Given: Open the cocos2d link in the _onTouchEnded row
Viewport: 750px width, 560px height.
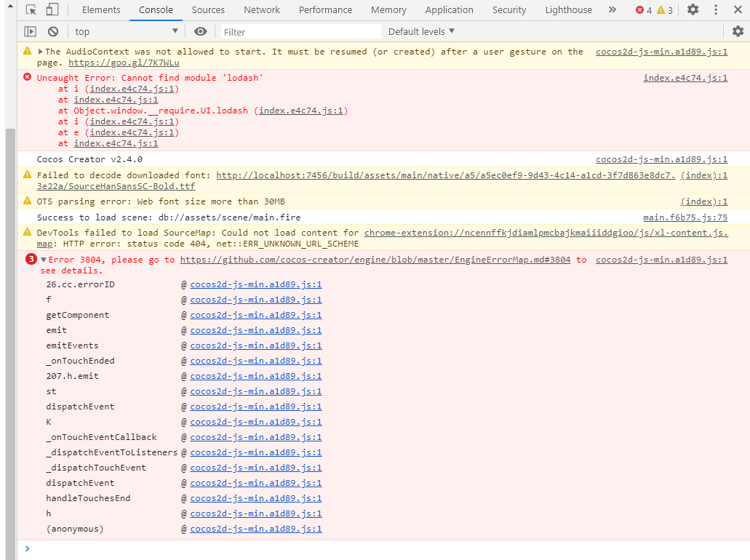Looking at the screenshot, I should (x=256, y=361).
